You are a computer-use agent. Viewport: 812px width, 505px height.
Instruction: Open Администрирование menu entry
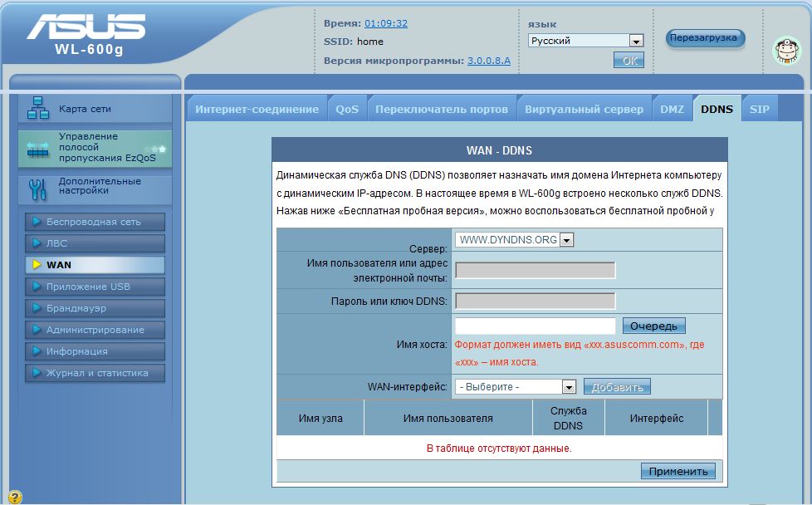click(x=95, y=330)
